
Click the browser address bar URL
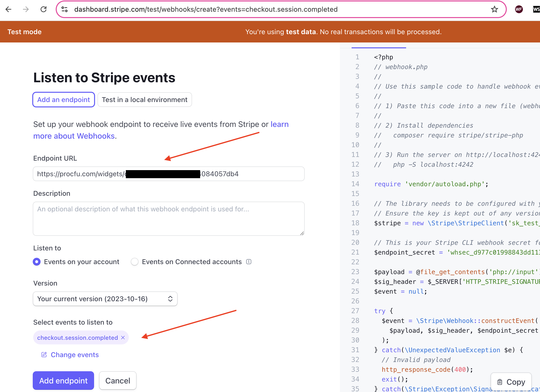coord(206,9)
